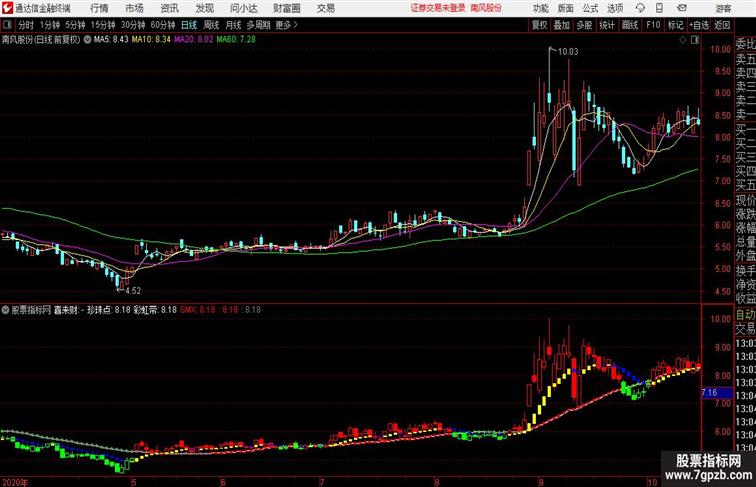Viewport: 756px width, 487px height.
Task: Open the mail message icon
Action: (x=682, y=8)
